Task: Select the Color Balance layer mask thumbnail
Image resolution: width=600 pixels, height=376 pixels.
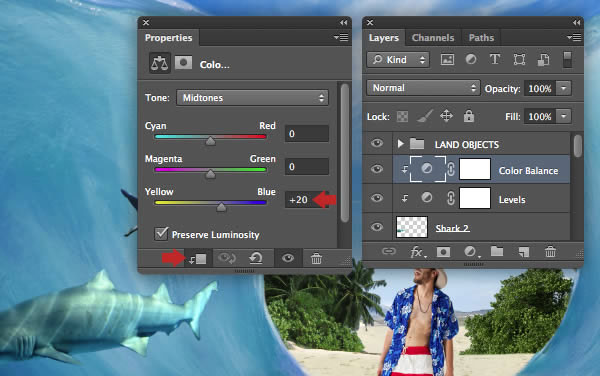Action: point(475,169)
